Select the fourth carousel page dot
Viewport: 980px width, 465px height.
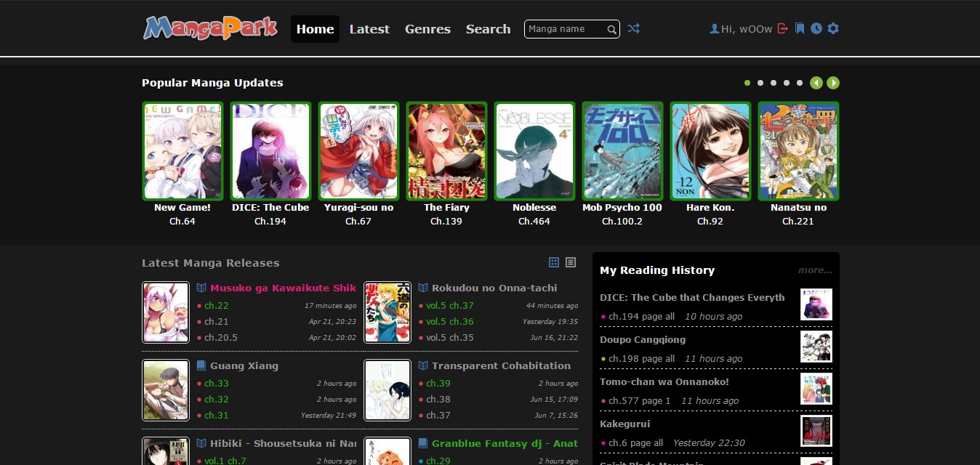[x=787, y=83]
